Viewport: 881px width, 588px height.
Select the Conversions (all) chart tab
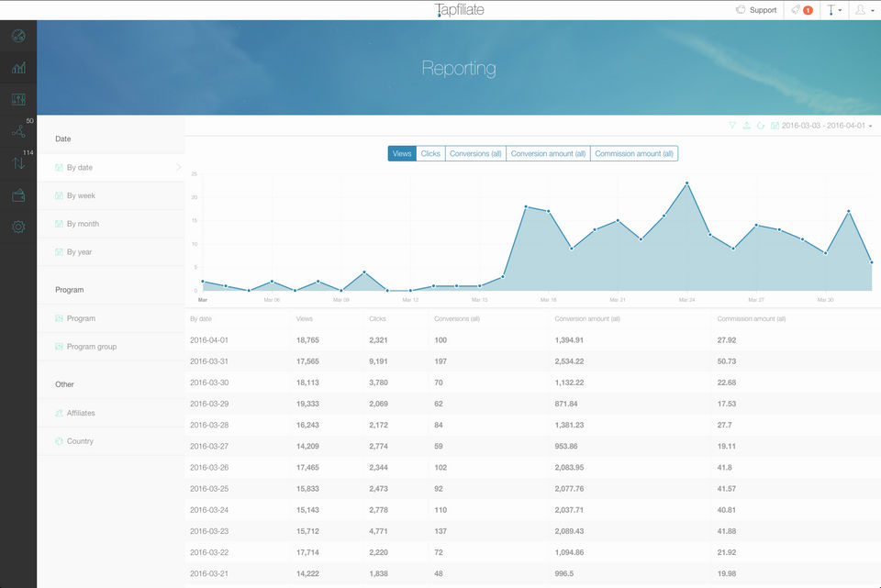pos(475,153)
